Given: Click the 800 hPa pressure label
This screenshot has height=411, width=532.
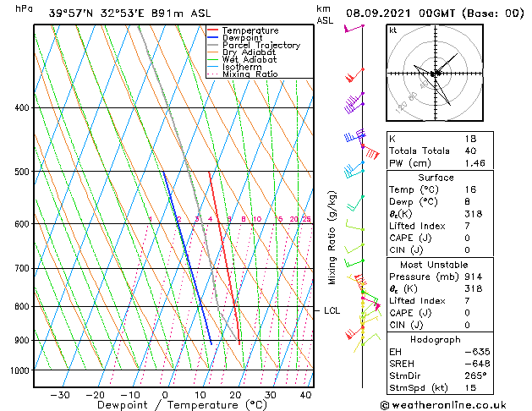Looking at the screenshot, I should tap(22, 306).
